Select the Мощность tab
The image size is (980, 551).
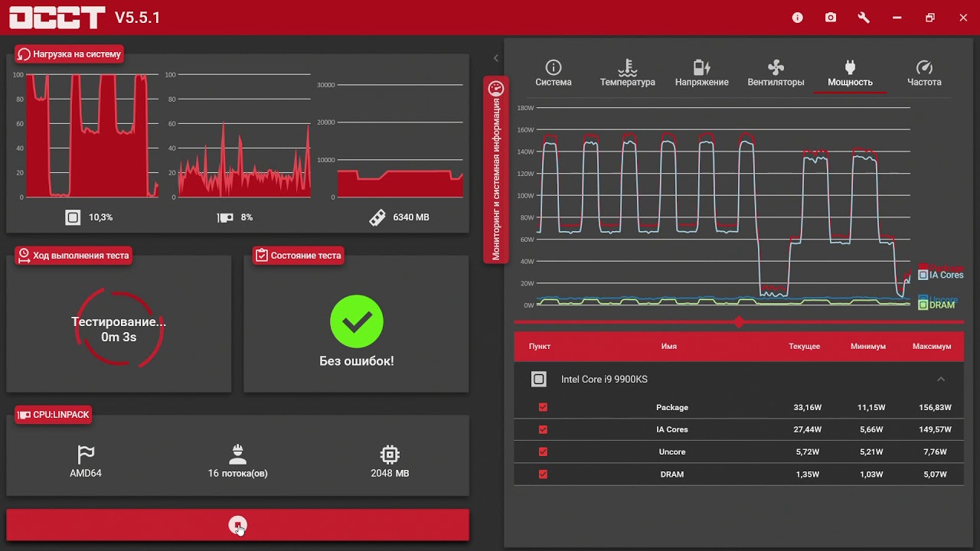850,73
